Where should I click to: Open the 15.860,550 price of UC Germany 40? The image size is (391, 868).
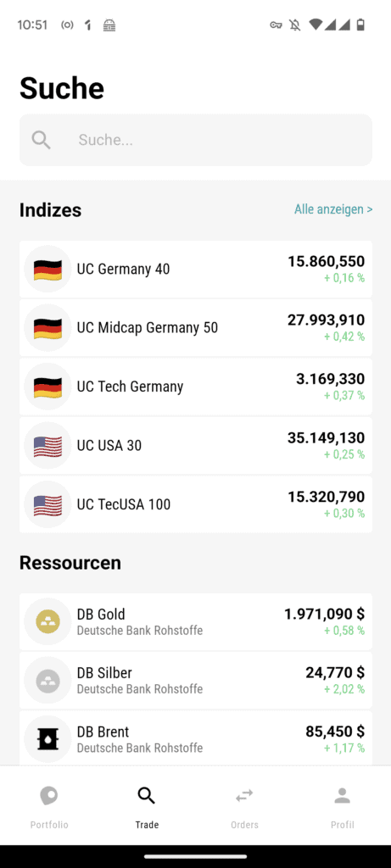click(x=326, y=261)
